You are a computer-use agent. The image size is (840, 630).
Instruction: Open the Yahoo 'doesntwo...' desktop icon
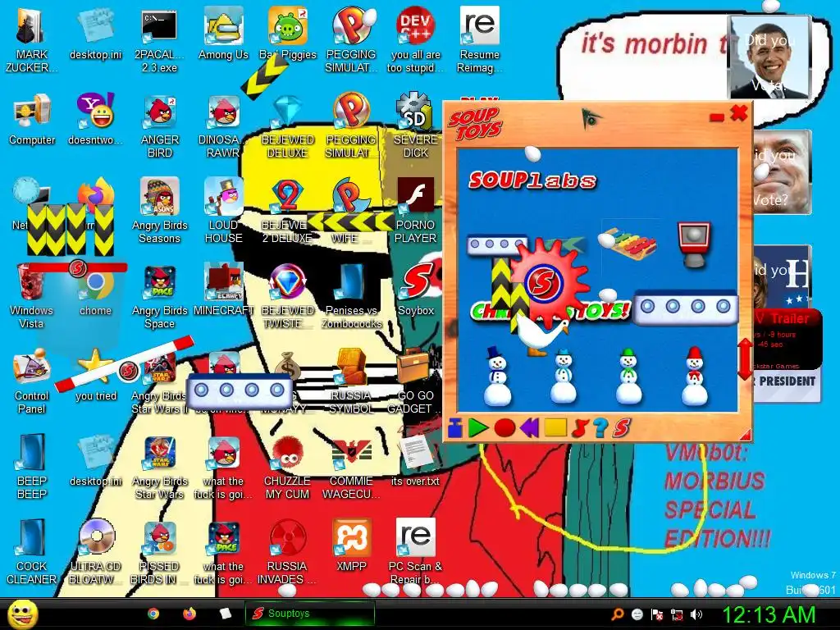[x=95, y=119]
